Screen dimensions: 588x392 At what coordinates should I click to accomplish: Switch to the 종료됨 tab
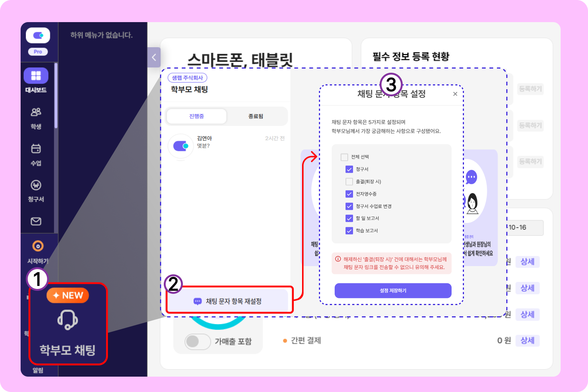(x=256, y=116)
